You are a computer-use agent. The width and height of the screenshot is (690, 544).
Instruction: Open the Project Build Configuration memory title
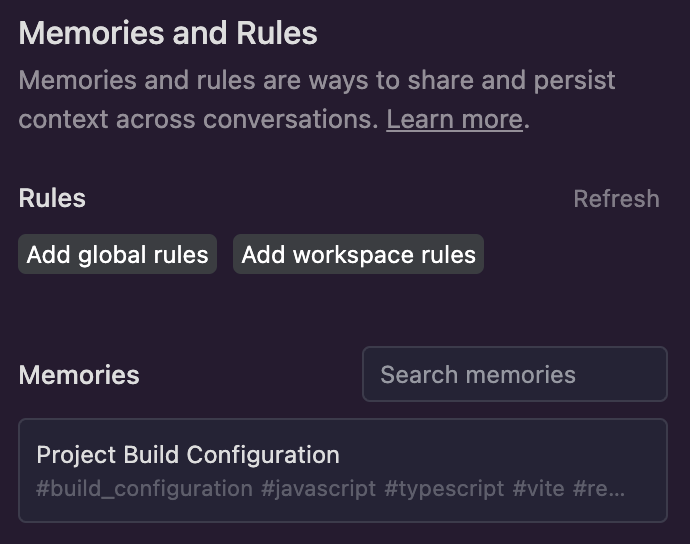[x=188, y=455]
